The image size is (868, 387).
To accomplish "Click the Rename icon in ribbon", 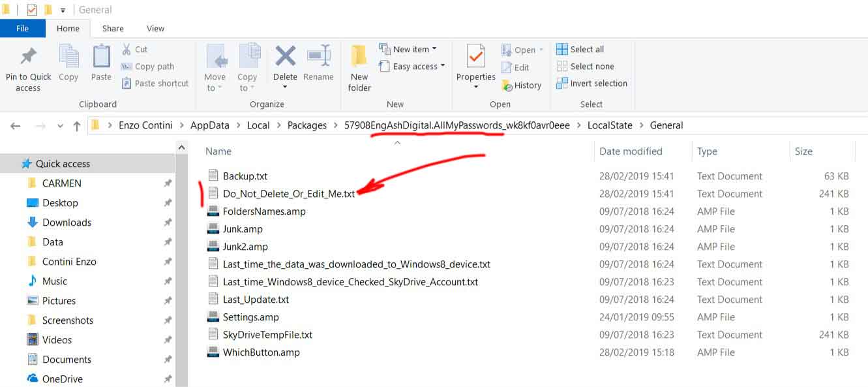I will coord(318,57).
